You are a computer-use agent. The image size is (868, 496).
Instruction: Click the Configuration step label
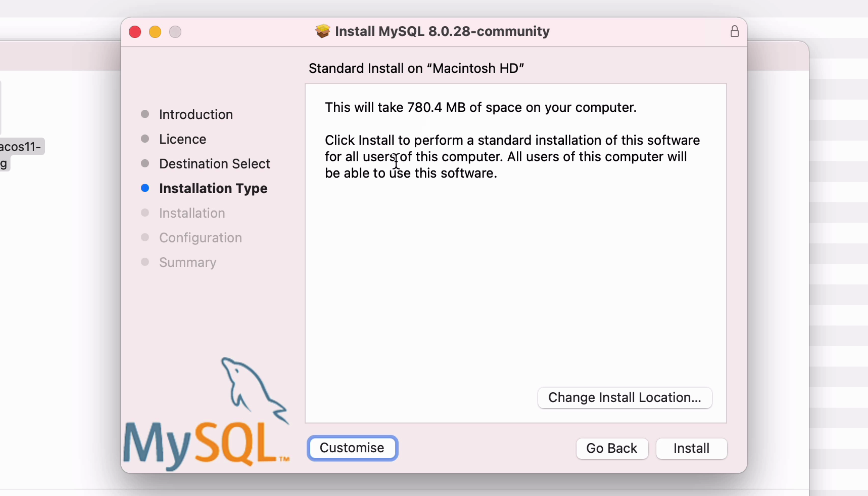coord(200,238)
